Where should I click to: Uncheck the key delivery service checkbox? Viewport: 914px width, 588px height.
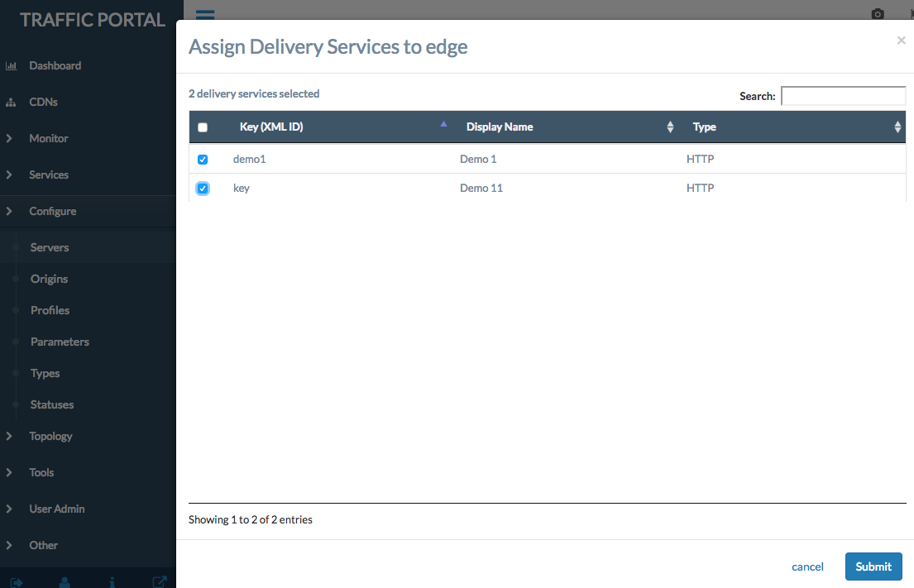[203, 189]
